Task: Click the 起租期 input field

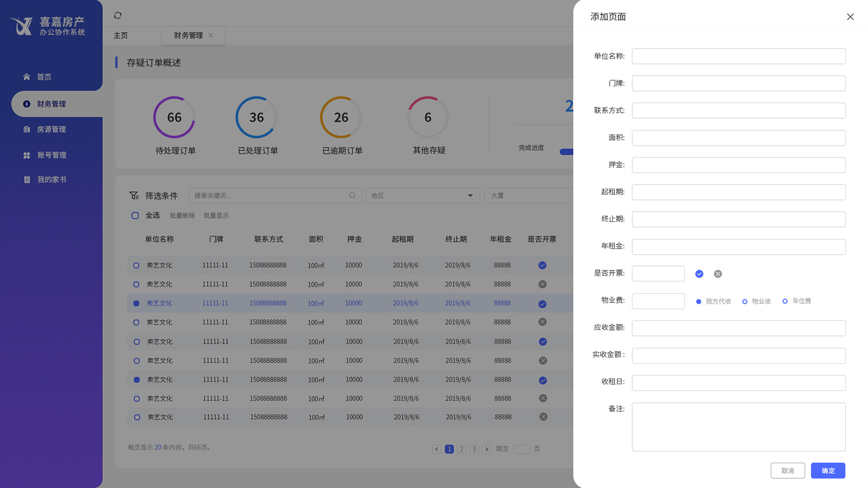Action: click(739, 192)
